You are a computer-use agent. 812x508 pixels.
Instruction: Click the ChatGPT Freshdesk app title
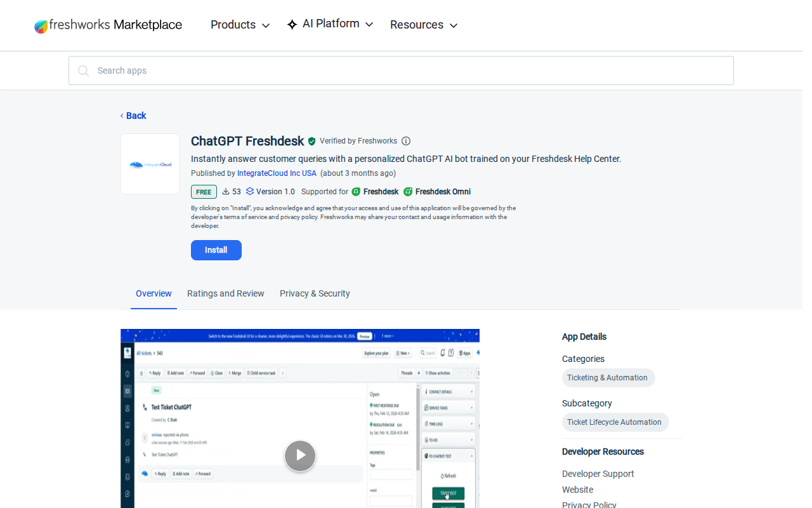pyautogui.click(x=247, y=141)
